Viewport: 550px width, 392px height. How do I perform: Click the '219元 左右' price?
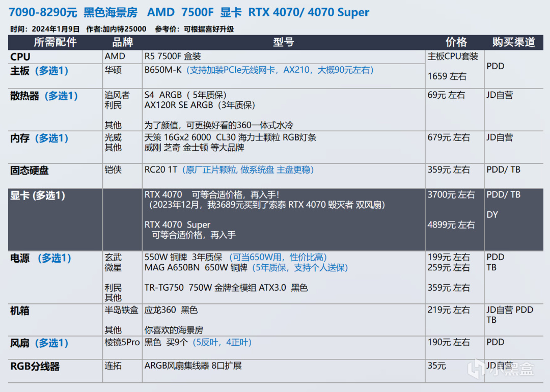(x=449, y=310)
